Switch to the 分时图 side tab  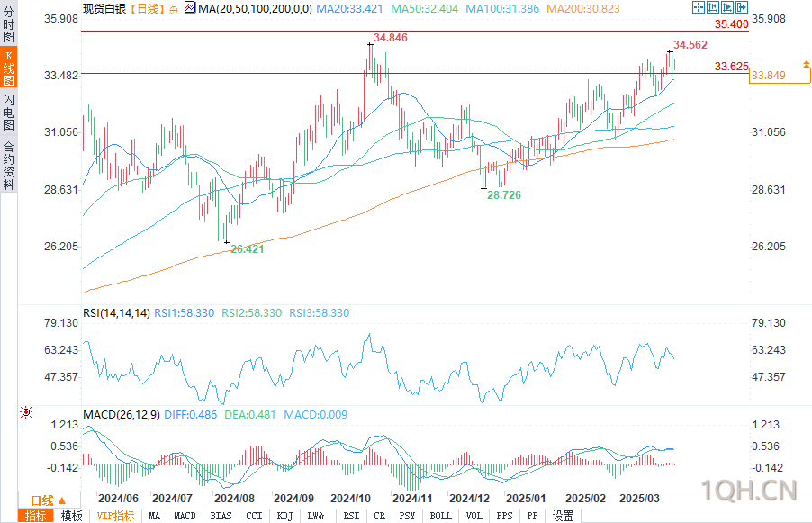pos(9,25)
